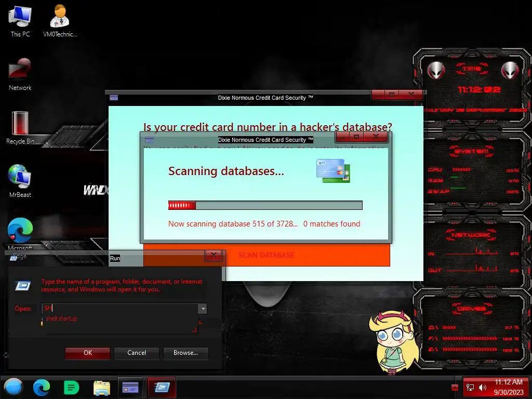
Task: Open the Recycle Bin icon
Action: [x=20, y=128]
